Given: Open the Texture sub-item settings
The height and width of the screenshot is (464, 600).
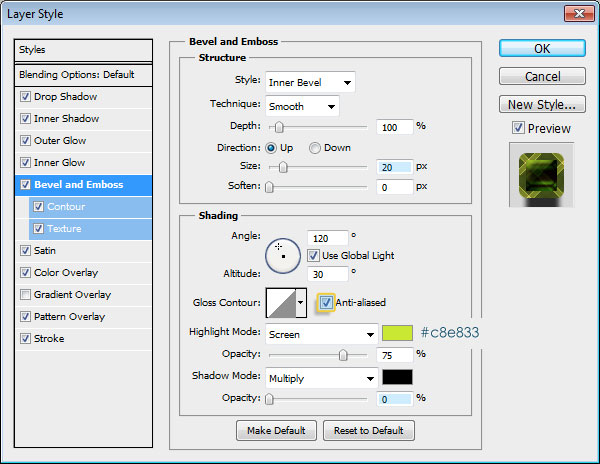Looking at the screenshot, I should pyautogui.click(x=64, y=229).
